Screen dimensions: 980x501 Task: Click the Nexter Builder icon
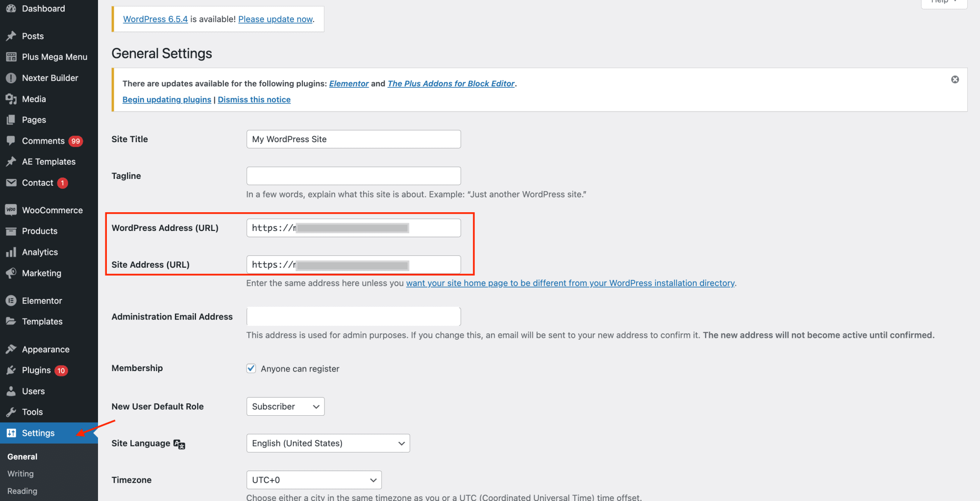(x=11, y=78)
